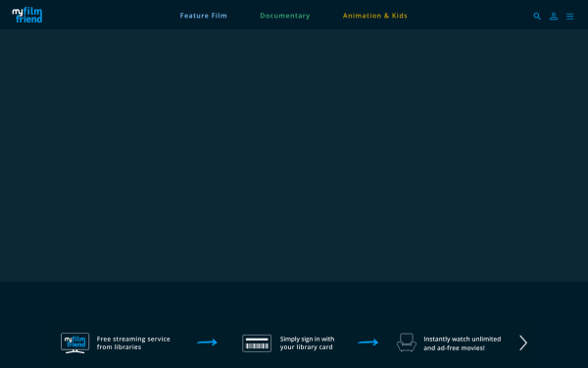The image size is (588, 368).
Task: Click 'Simply sign in with your library card'
Action: click(x=307, y=342)
